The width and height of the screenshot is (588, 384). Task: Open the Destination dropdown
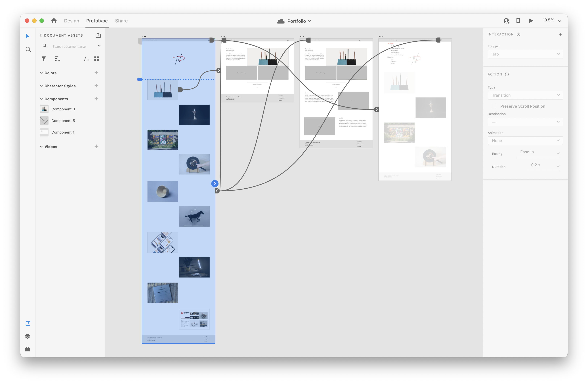pos(525,122)
